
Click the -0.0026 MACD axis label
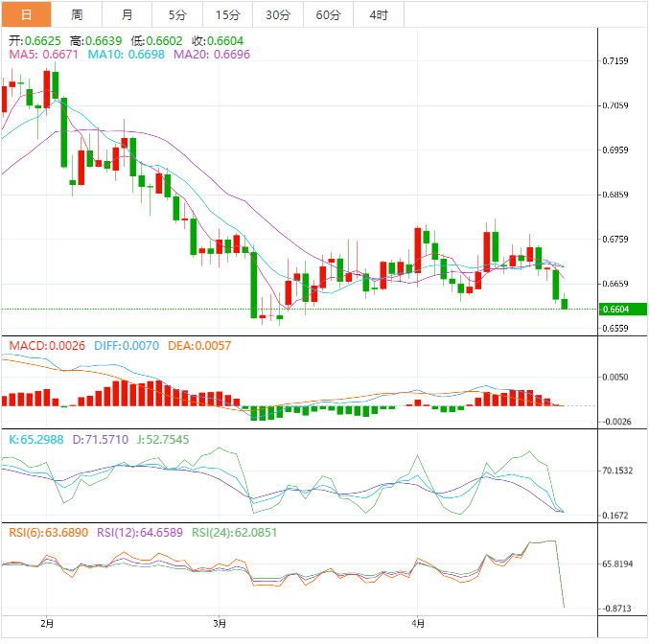[616, 422]
